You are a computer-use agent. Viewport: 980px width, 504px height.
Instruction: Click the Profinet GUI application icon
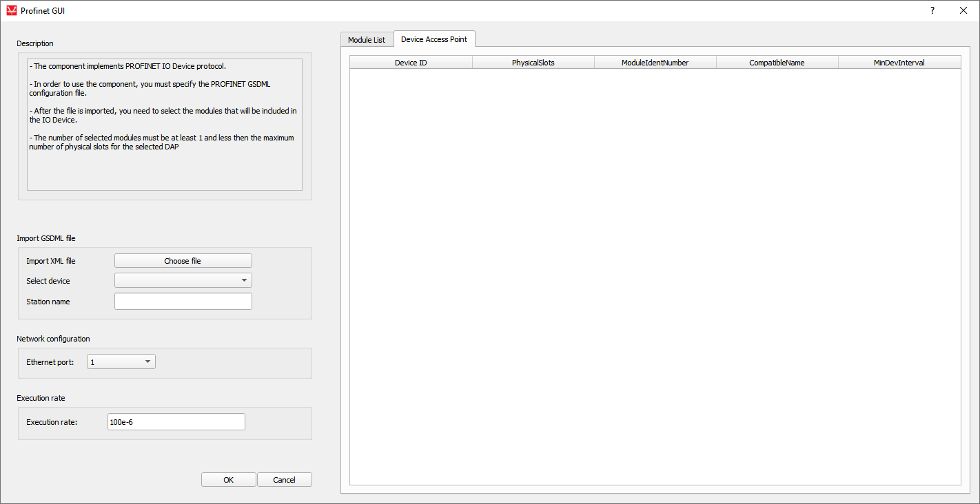tap(11, 10)
